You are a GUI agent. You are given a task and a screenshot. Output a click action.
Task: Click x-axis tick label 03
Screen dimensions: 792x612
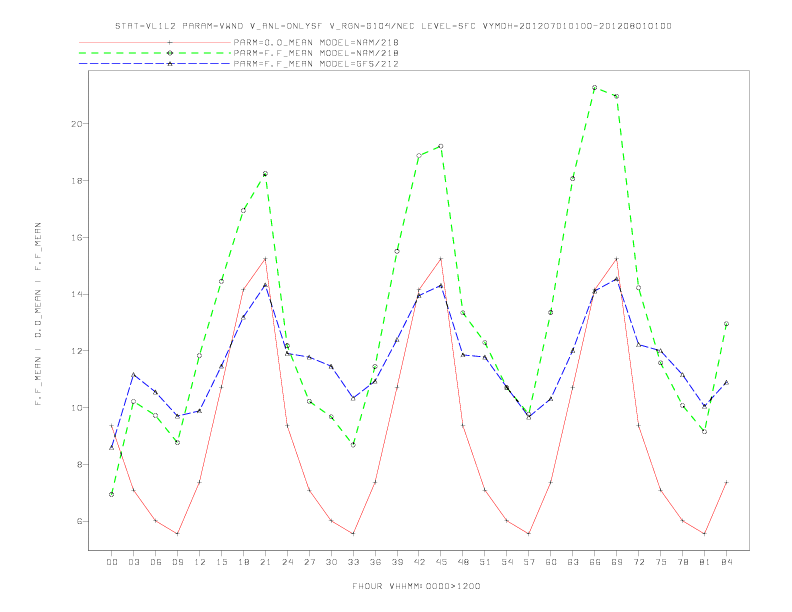(133, 562)
